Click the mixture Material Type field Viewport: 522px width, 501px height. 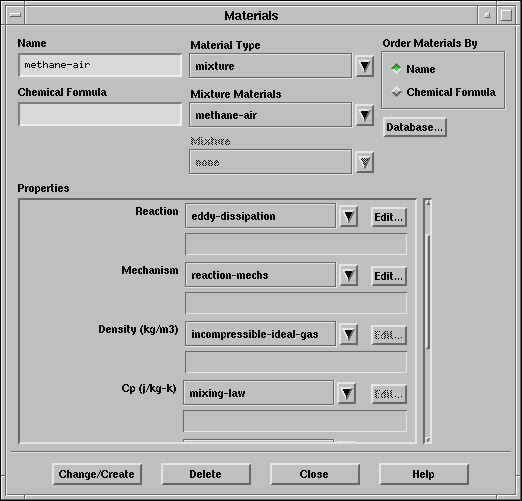click(x=270, y=66)
